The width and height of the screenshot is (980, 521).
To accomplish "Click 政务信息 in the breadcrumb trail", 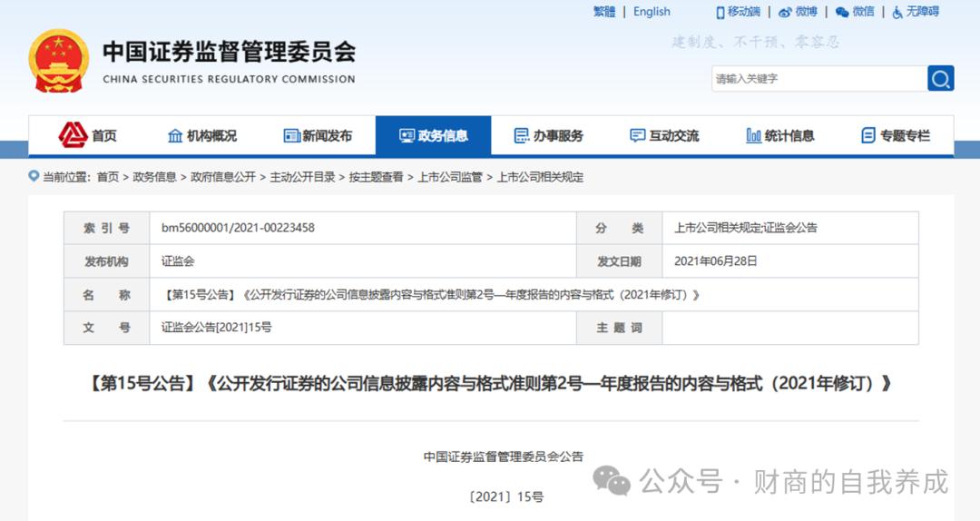I will click(154, 177).
